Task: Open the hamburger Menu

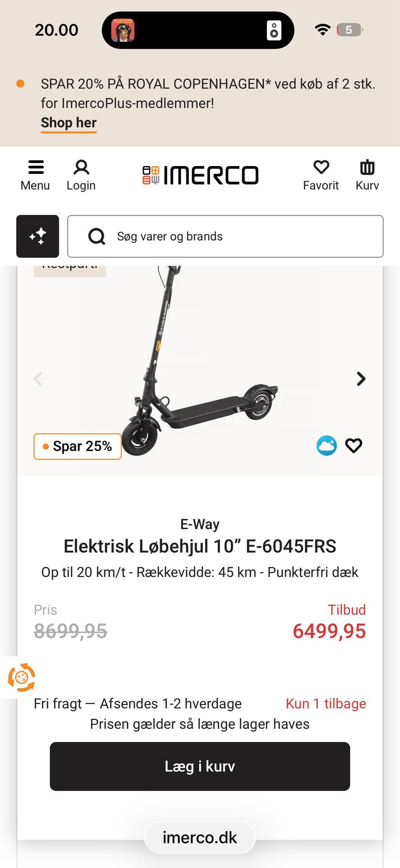Action: point(35,175)
